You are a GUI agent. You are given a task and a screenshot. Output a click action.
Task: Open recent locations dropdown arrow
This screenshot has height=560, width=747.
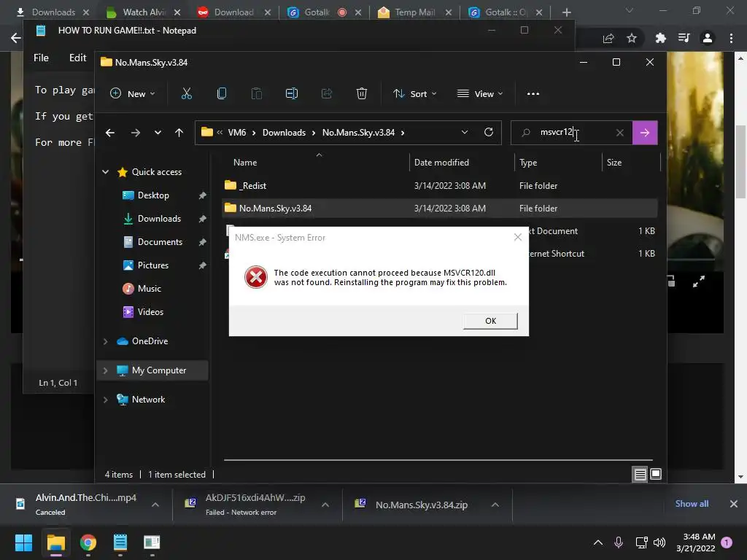[x=158, y=133]
